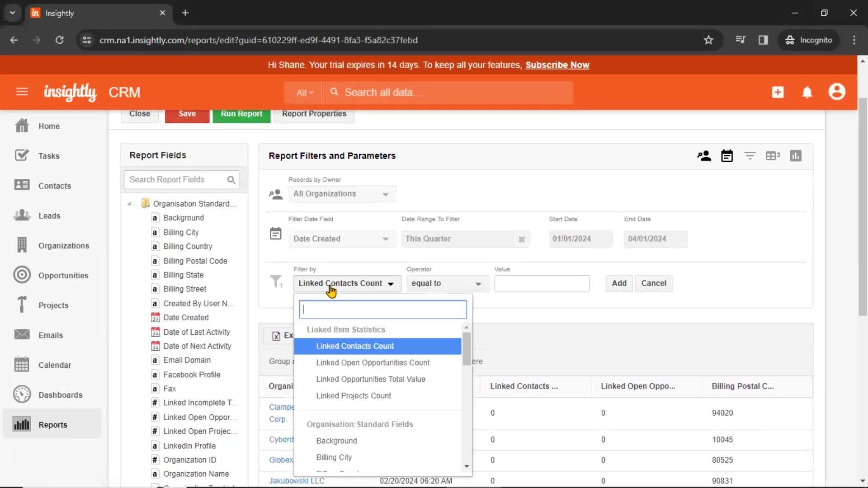Click the Subscribe Now trial link

[557, 65]
